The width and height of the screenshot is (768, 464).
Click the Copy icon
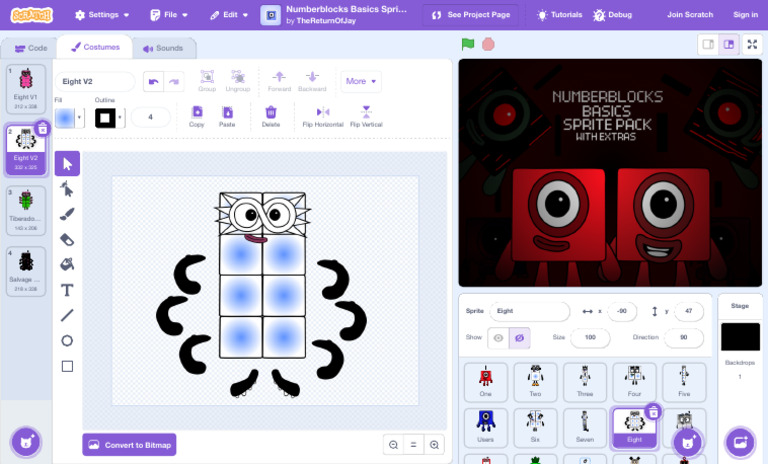(x=197, y=116)
